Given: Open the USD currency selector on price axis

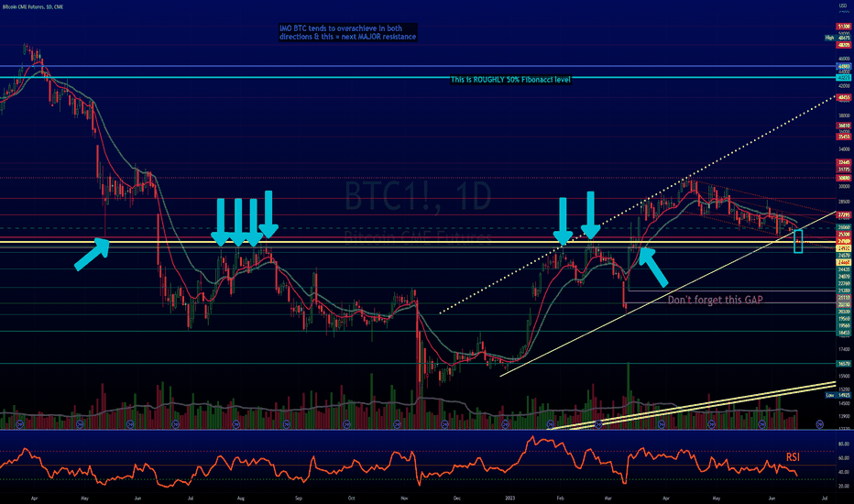Looking at the screenshot, I should [x=844, y=5].
